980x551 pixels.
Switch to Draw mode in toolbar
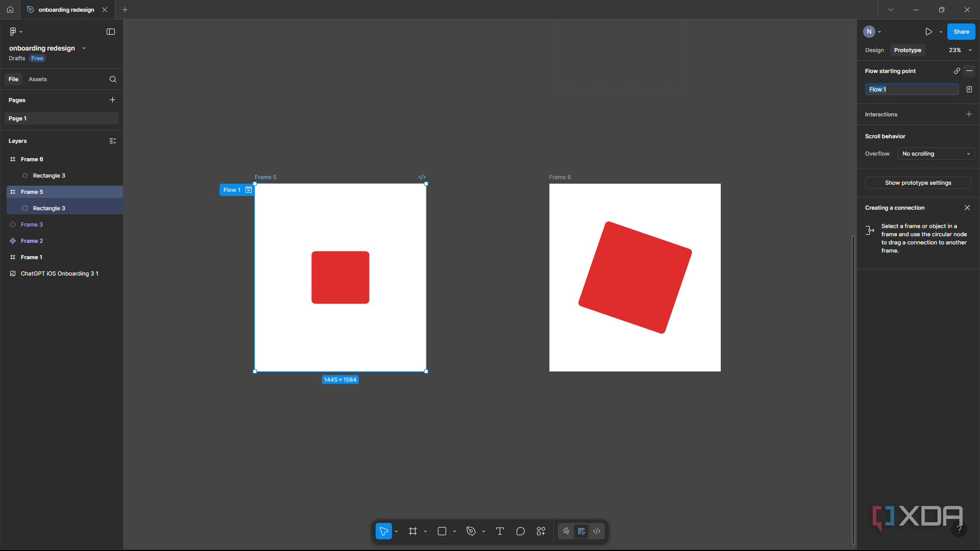click(566, 531)
